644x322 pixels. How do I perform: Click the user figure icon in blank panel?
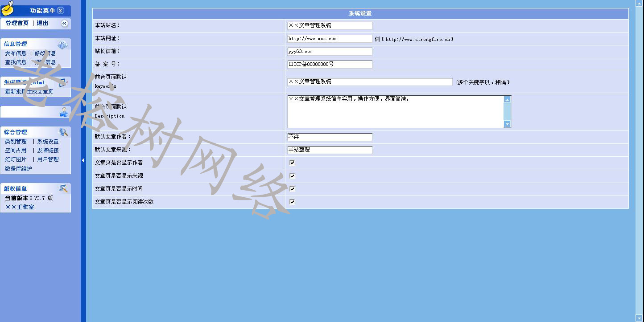point(64,112)
